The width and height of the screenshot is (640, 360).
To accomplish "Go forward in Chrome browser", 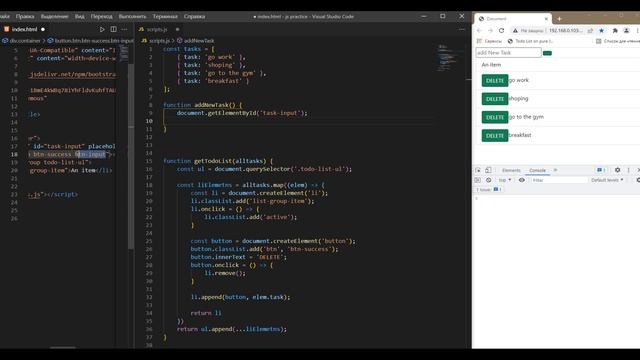I will pos(490,31).
